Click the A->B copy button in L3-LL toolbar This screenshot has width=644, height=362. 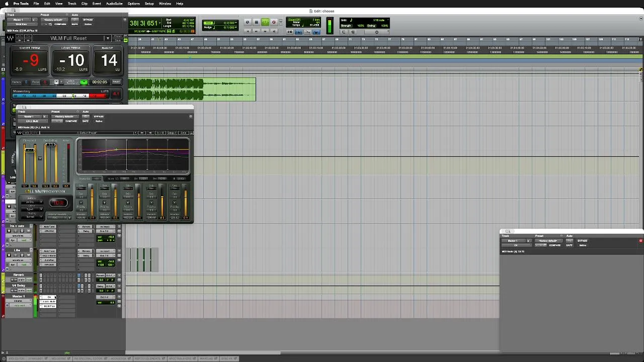pyautogui.click(x=160, y=133)
